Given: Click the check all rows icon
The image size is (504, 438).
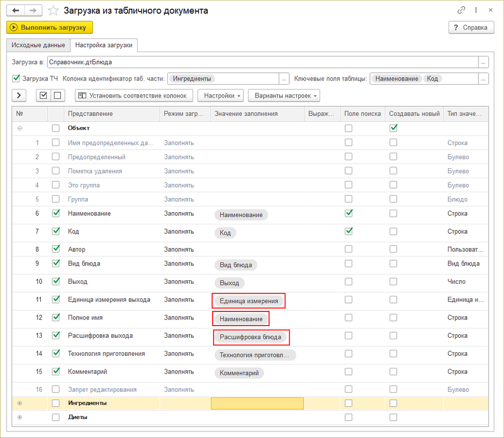Looking at the screenshot, I should 44,95.
